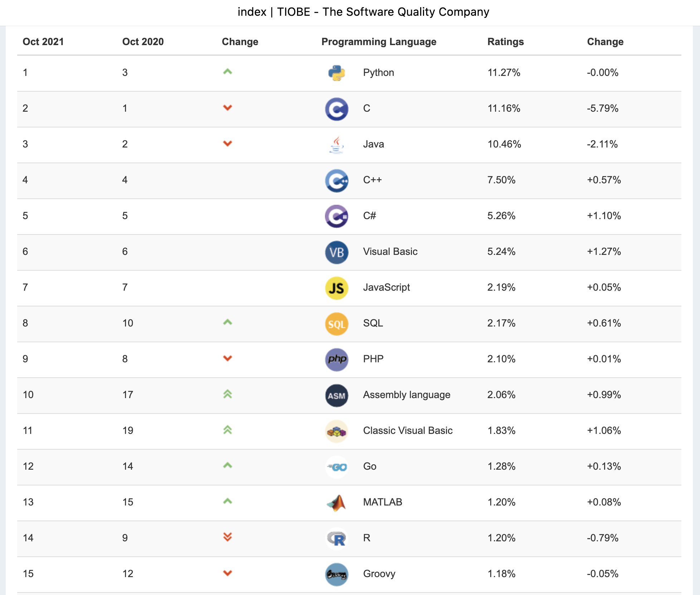Click the Programming Language column header
This screenshot has width=700, height=595.
click(379, 42)
